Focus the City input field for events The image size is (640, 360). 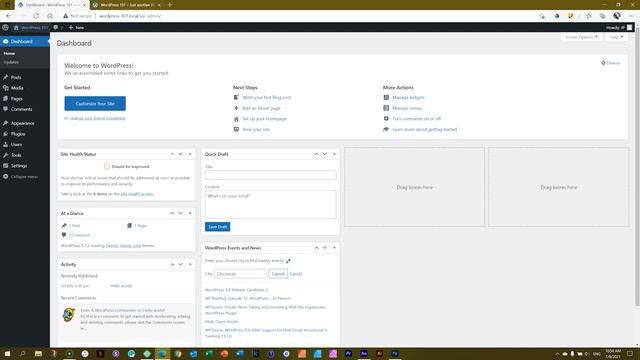coord(240,273)
